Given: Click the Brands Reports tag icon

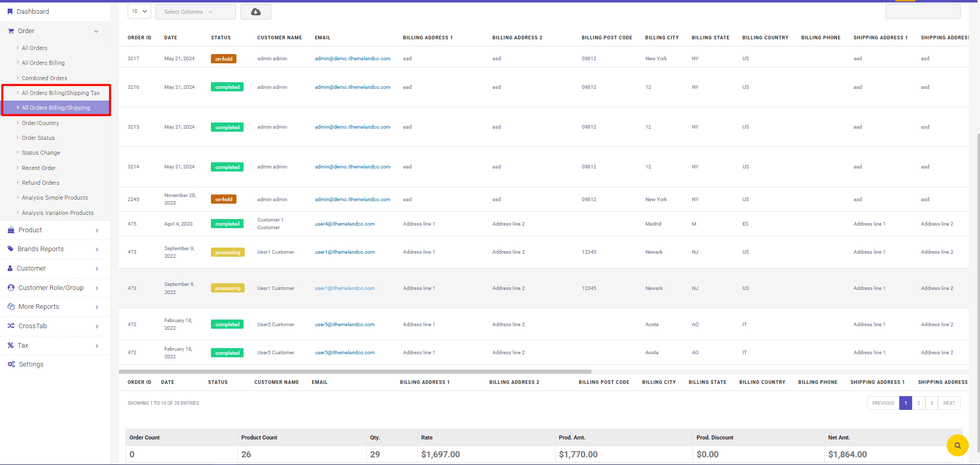Looking at the screenshot, I should tap(11, 249).
